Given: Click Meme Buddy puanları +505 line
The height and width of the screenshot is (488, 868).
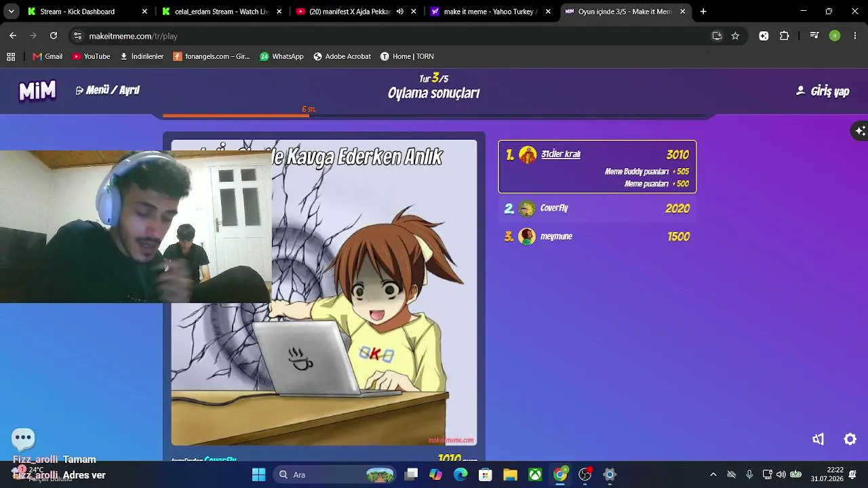Looking at the screenshot, I should click(x=647, y=171).
